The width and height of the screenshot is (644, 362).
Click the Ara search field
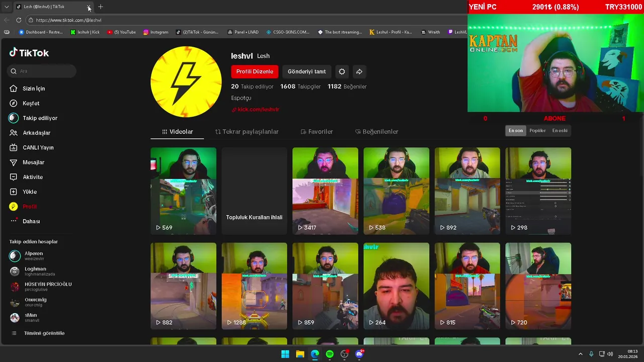click(42, 71)
